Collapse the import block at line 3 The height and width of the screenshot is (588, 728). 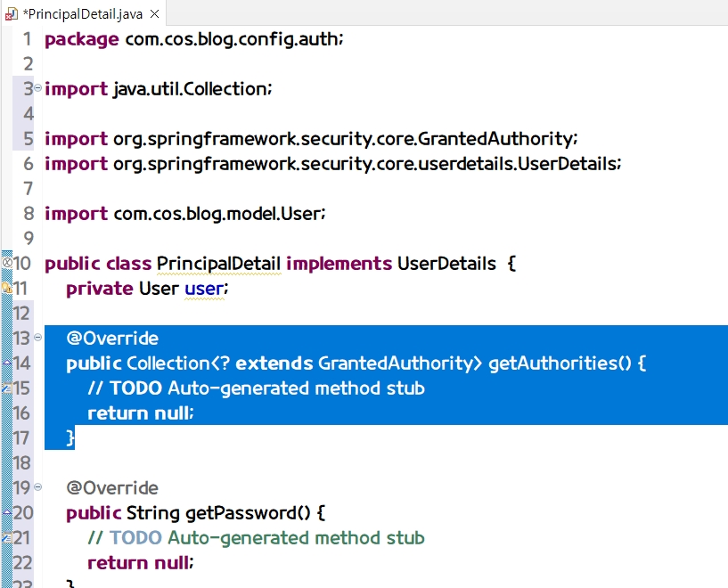(38, 87)
